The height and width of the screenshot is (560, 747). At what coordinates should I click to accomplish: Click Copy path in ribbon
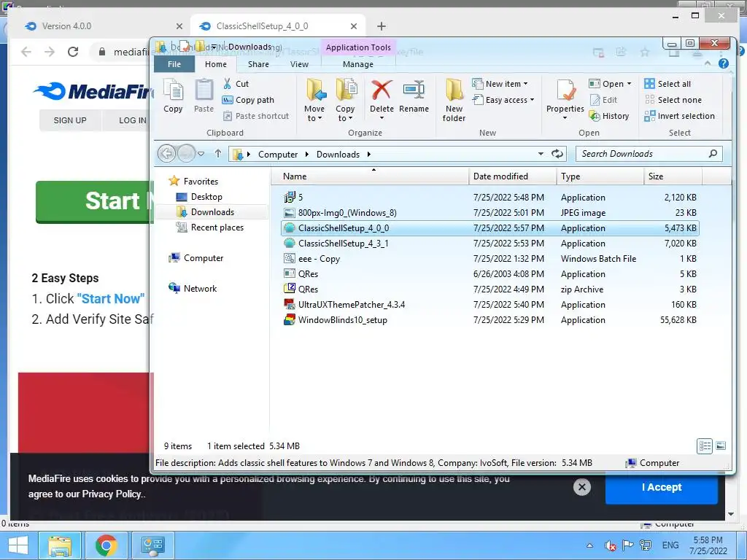click(x=248, y=100)
